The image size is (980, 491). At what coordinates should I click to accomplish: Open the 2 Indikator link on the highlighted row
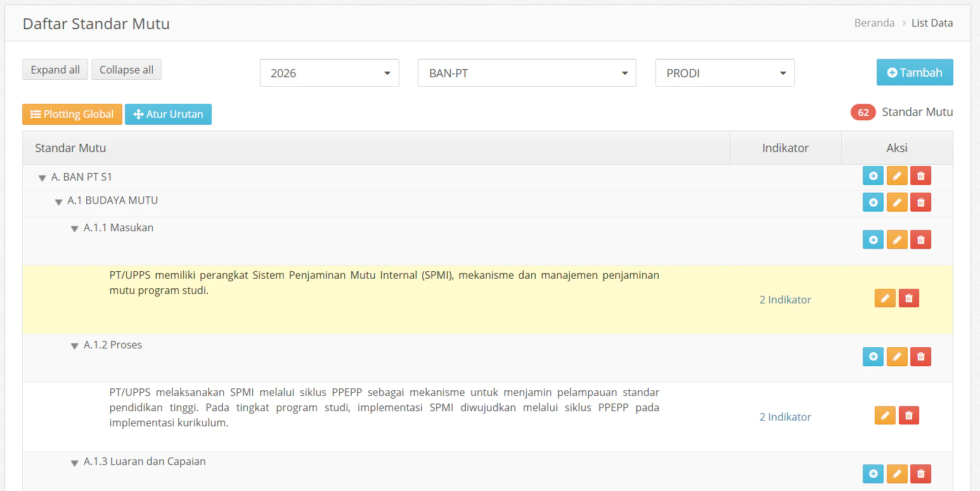(785, 299)
